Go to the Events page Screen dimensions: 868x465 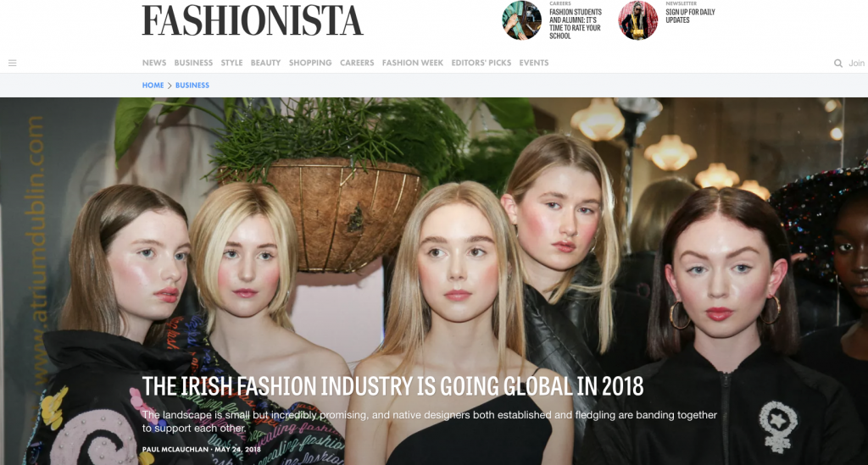[x=534, y=63]
